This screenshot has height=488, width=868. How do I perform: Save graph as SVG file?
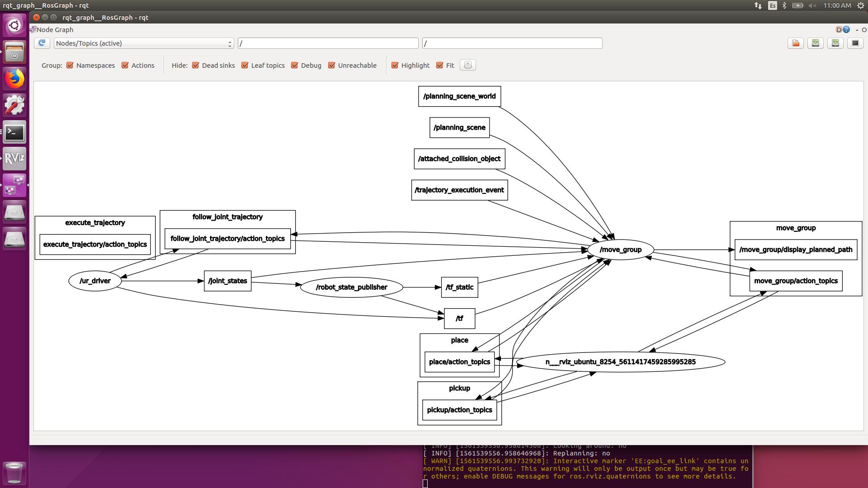(835, 43)
